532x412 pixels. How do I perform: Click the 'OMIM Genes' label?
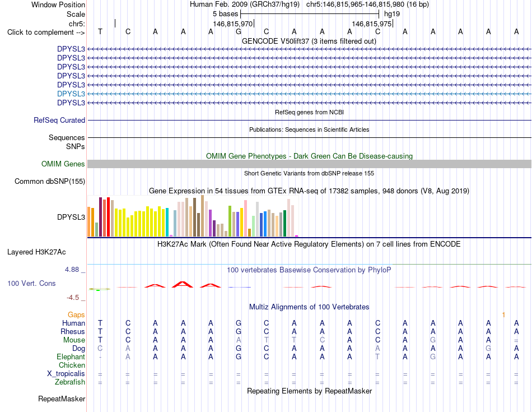pos(63,164)
